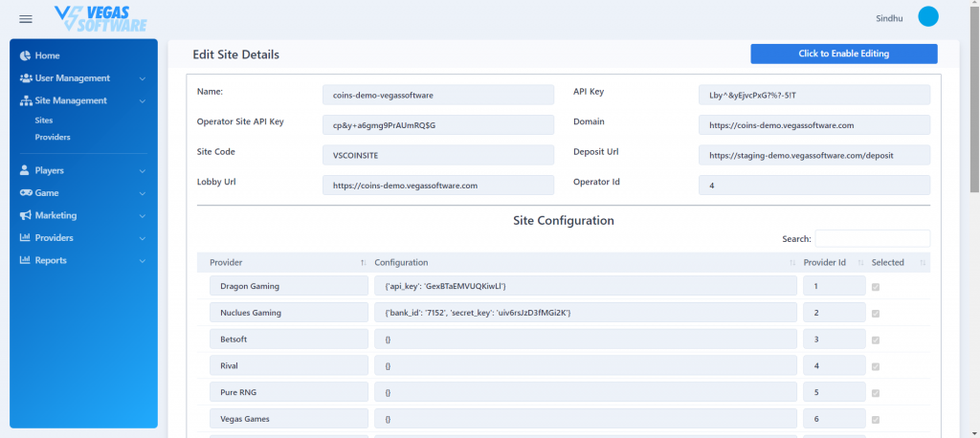
Task: Open the Marketing menu label
Action: pyautogui.click(x=56, y=215)
